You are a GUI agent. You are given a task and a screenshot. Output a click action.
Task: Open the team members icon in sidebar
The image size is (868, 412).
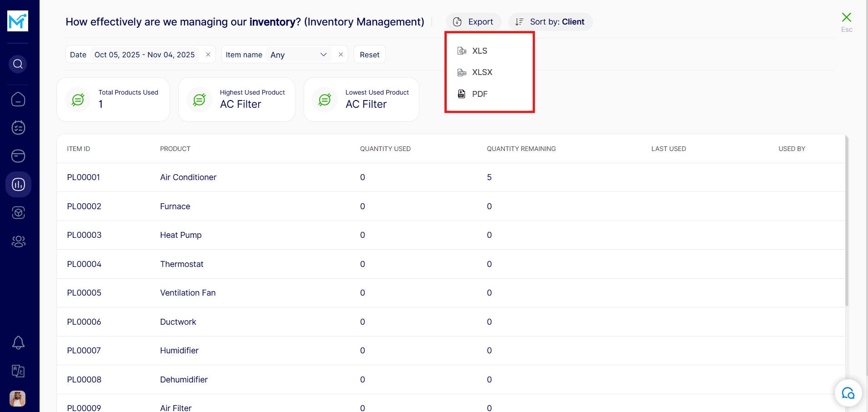(x=18, y=241)
